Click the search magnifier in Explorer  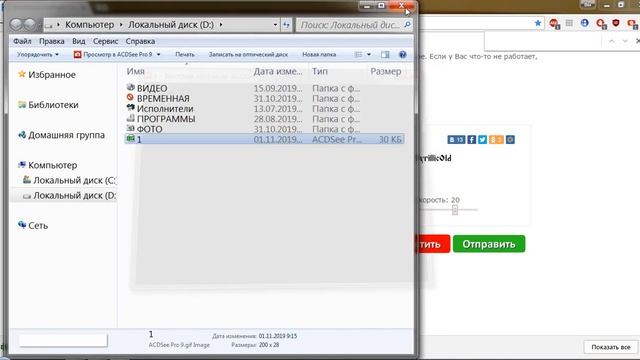[407, 25]
